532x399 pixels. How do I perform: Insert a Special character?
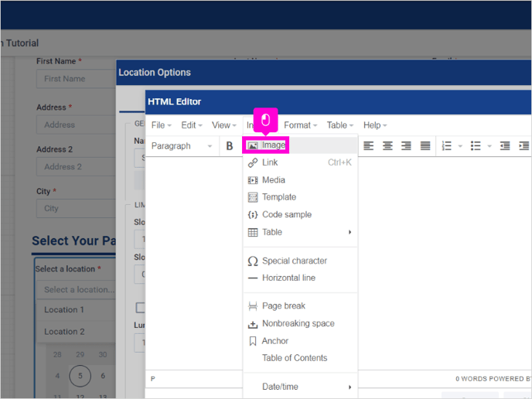(300, 261)
